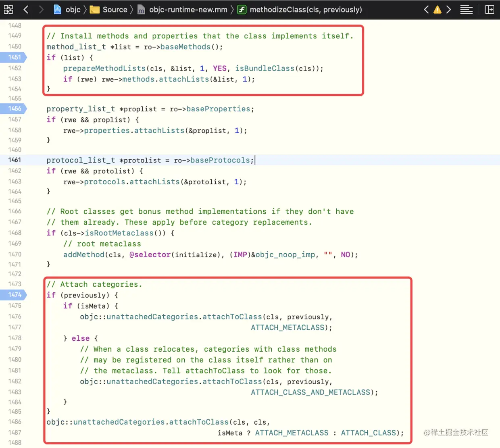This screenshot has height=448, width=500.
Task: Click baseProperties on line 1456
Action: pyautogui.click(x=218, y=109)
